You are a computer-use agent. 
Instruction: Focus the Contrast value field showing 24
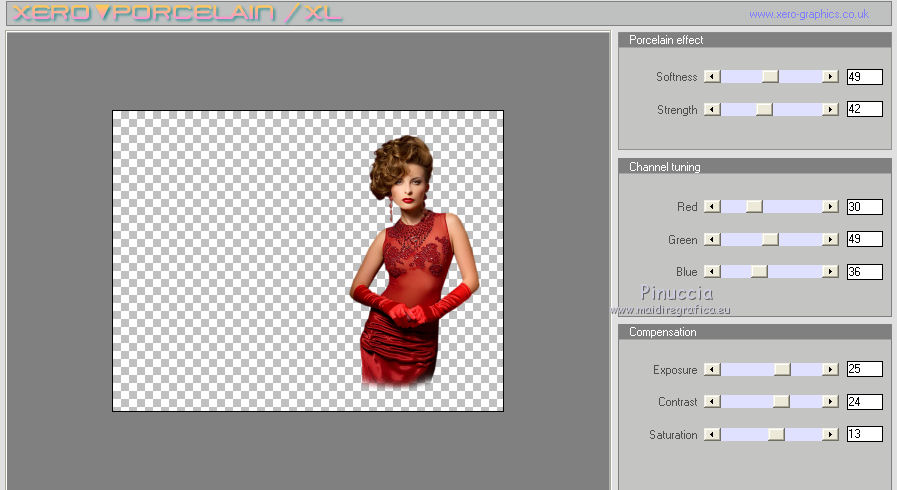864,401
